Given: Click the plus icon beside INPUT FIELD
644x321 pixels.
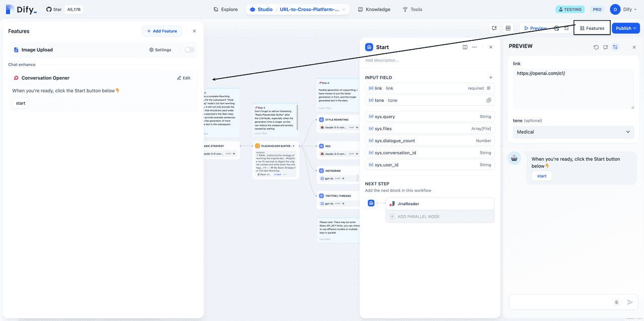Looking at the screenshot, I should pyautogui.click(x=491, y=77).
